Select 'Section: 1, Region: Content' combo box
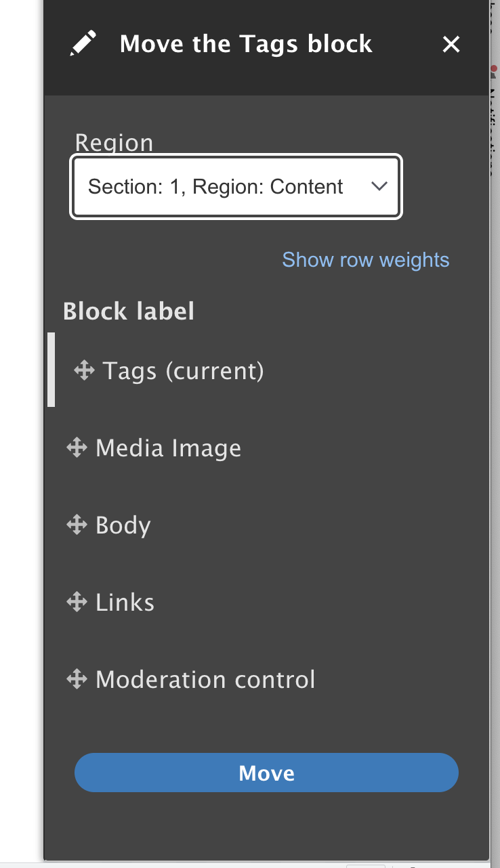Image resolution: width=500 pixels, height=868 pixels. [x=236, y=187]
